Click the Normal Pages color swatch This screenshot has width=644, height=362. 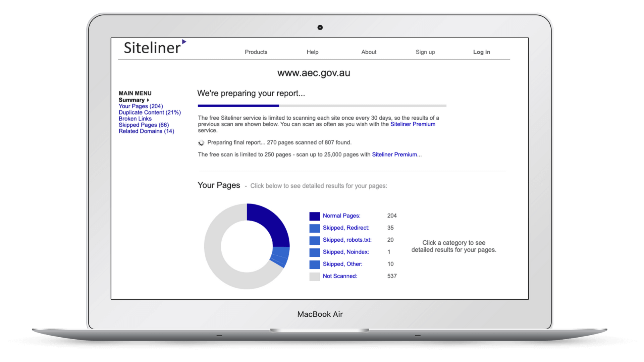tap(314, 216)
